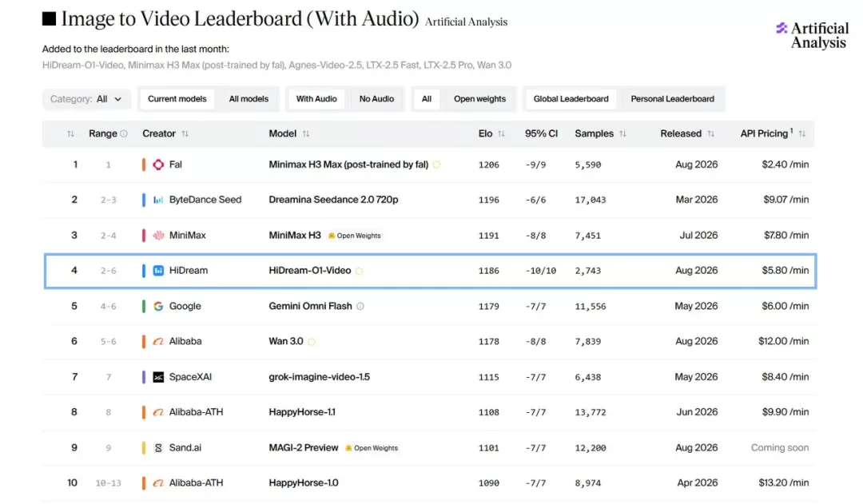Open the HiDream-O1-Video model link
This screenshot has width=863, height=504.
(x=310, y=271)
